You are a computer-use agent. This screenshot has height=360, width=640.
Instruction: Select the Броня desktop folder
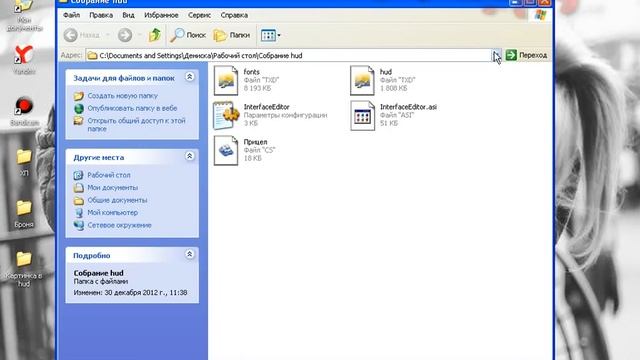24,213
